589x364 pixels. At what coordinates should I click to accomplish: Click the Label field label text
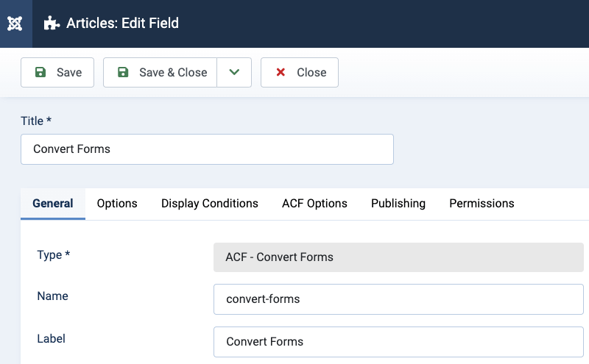point(51,339)
